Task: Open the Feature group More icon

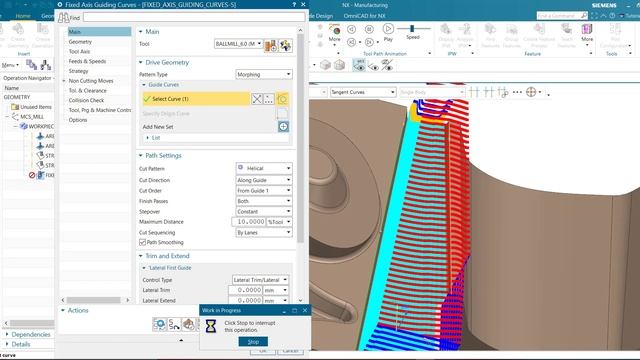Action: pos(587,30)
